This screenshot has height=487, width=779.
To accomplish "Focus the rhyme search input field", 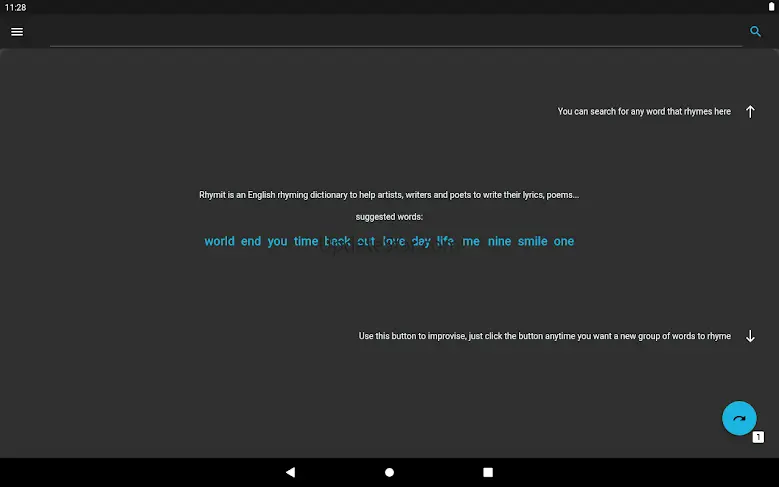I will 396,33.
